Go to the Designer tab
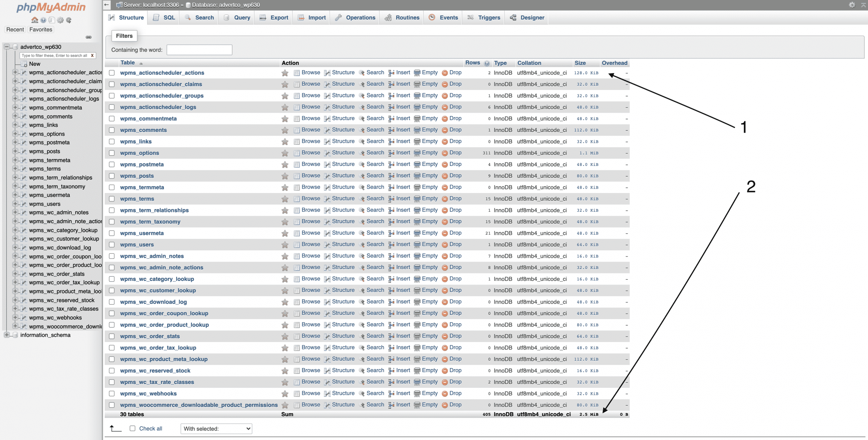The width and height of the screenshot is (868, 440). 527,18
